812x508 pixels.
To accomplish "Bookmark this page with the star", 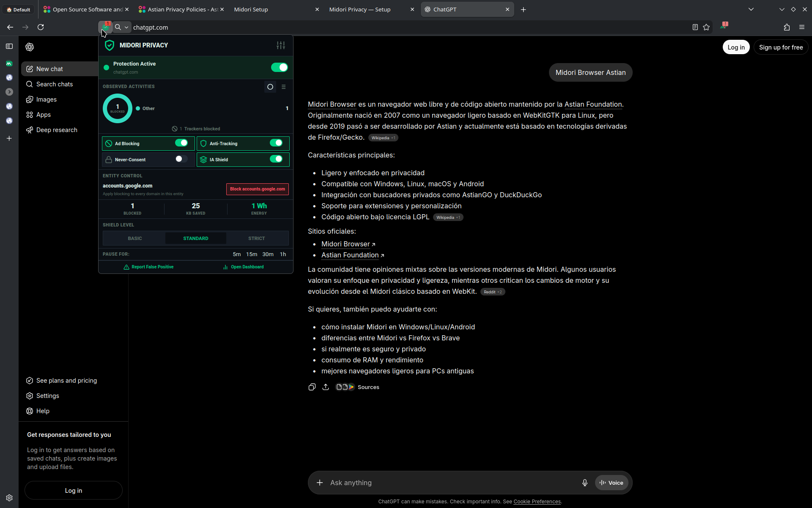I will [706, 27].
